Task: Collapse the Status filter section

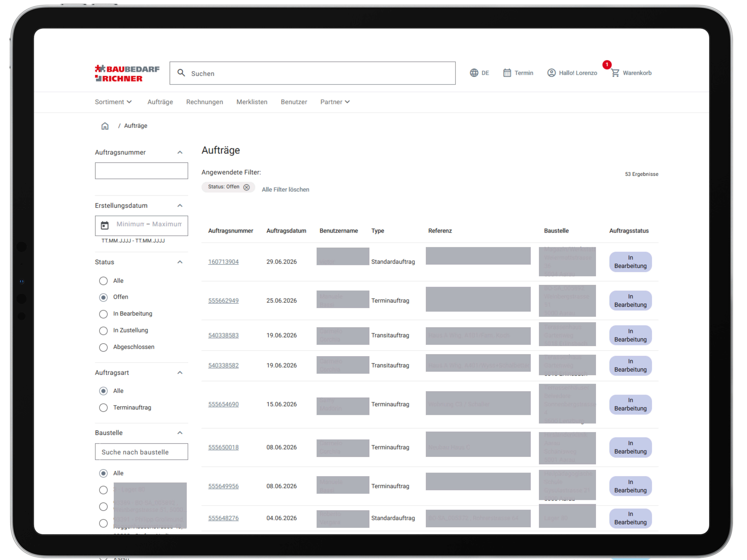Action: (180, 262)
